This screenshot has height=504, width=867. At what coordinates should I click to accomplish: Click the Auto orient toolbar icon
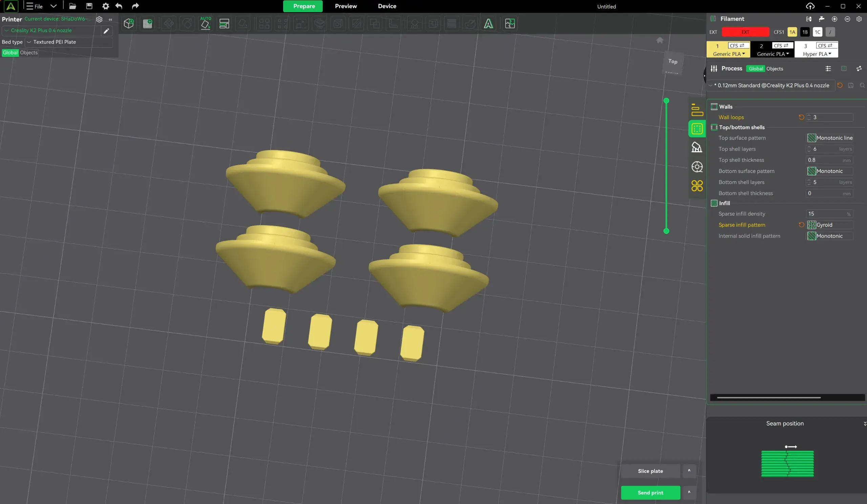(x=205, y=23)
